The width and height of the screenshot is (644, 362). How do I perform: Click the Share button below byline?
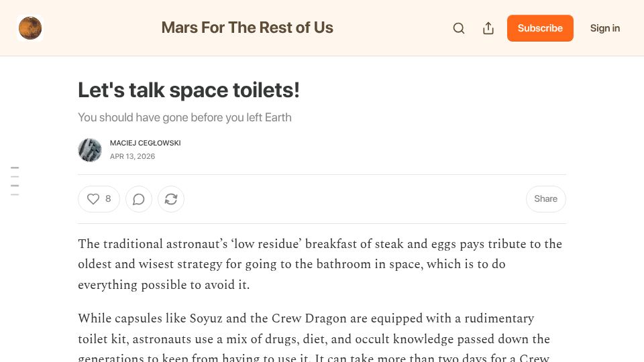coord(546,199)
